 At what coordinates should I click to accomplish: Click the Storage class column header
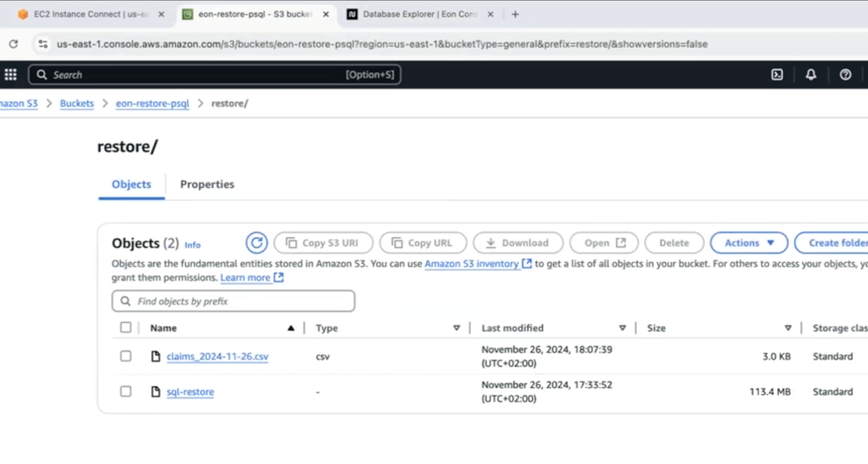coord(840,328)
